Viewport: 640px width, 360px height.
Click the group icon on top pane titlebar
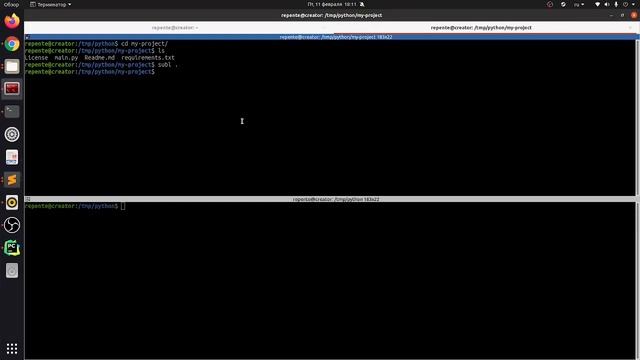point(27,37)
